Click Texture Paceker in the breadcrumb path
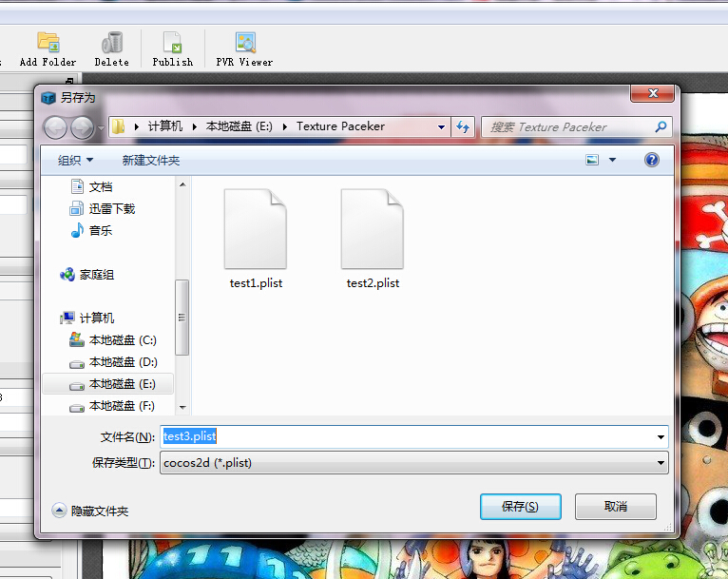Screen dimensions: 728x579 pos(340,126)
